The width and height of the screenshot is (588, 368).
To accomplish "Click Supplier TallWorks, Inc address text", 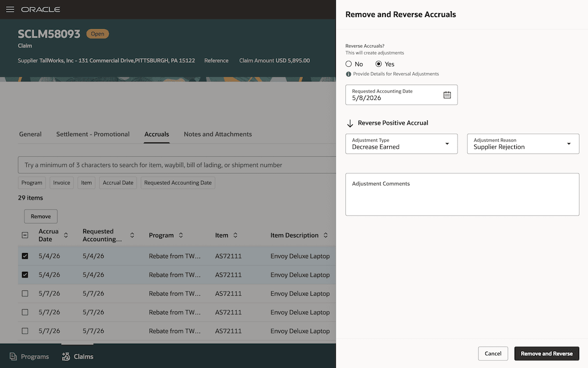I will (106, 60).
